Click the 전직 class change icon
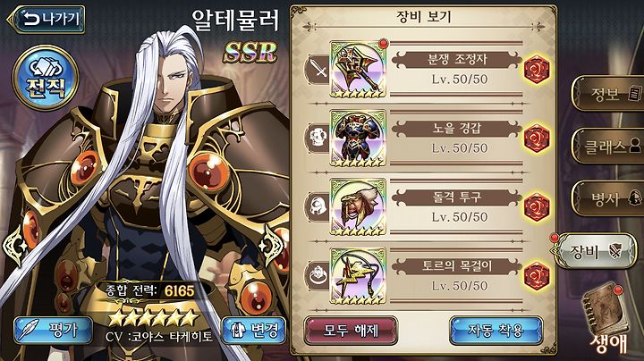644x361 pixels. (46, 78)
